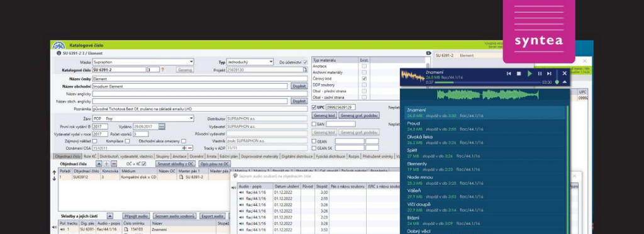
Task: Enable the GEAN SK checkbox
Action: coord(314,148)
